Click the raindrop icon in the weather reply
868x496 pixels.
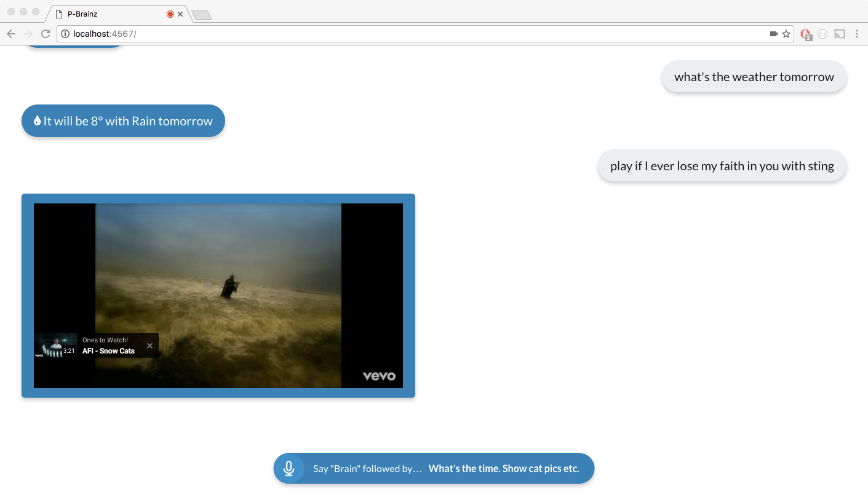[x=37, y=121]
